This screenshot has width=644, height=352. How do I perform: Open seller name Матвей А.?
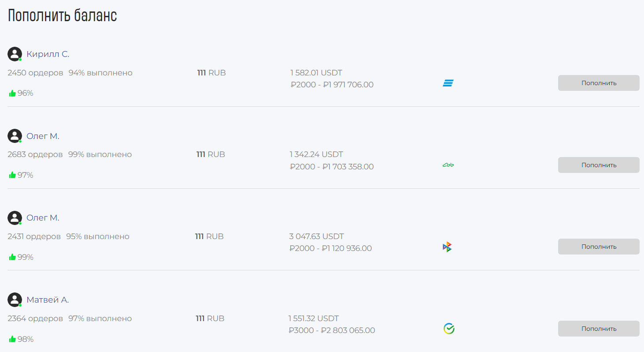point(48,300)
